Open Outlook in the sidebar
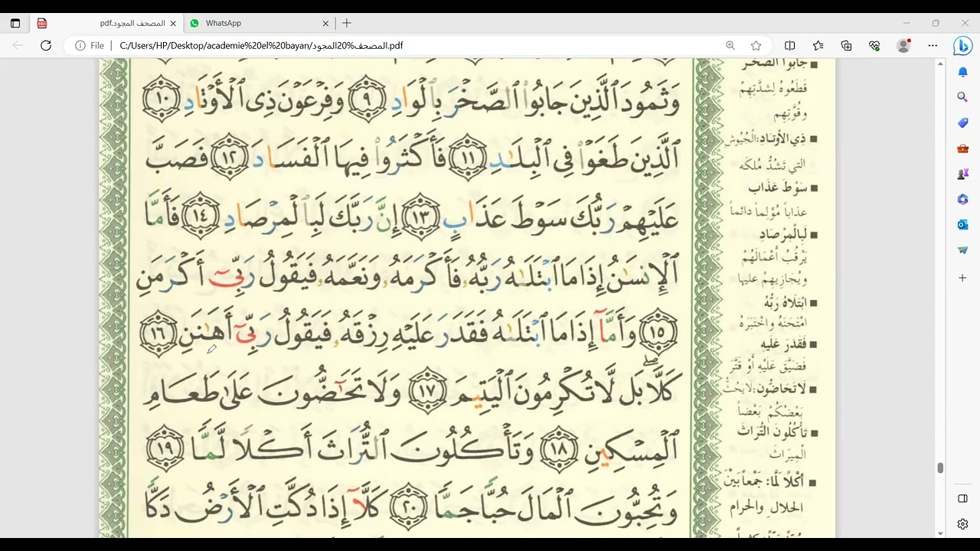 (963, 225)
